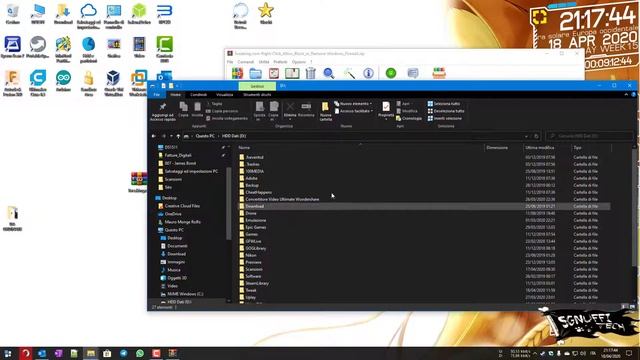Click the Rinomina icon in ribbon
640x360 pixels.
(x=306, y=107)
